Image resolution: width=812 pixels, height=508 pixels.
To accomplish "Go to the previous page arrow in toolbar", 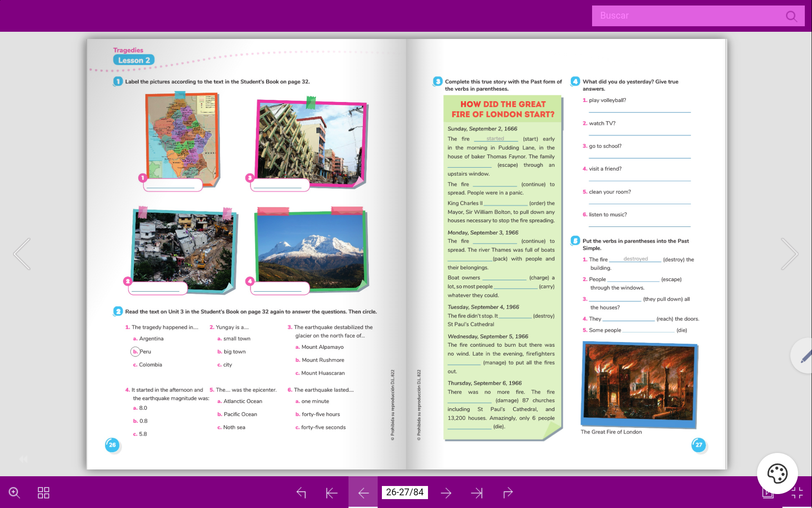I will [x=363, y=492].
